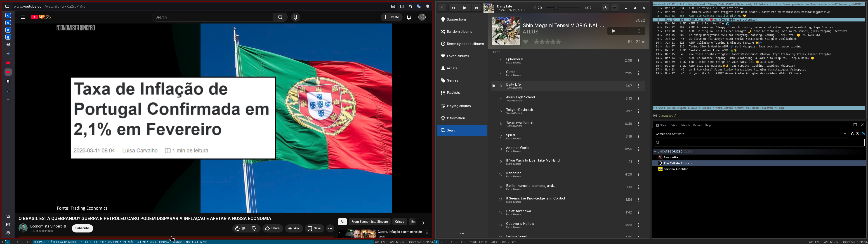
Task: Open the Friends menu in Steam
Action: point(685,125)
